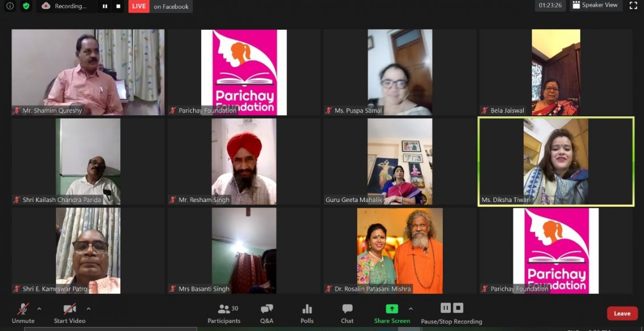The width and height of the screenshot is (644, 331).
Task: Leave the meeting
Action: coord(622,313)
